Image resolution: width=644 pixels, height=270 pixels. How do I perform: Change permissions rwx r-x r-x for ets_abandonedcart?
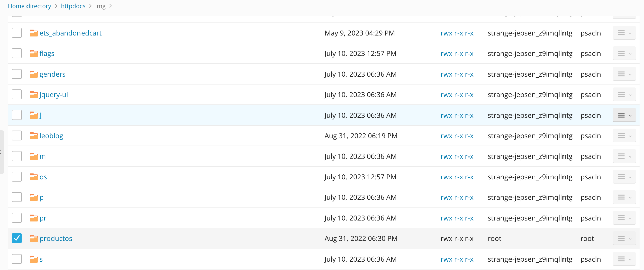457,33
